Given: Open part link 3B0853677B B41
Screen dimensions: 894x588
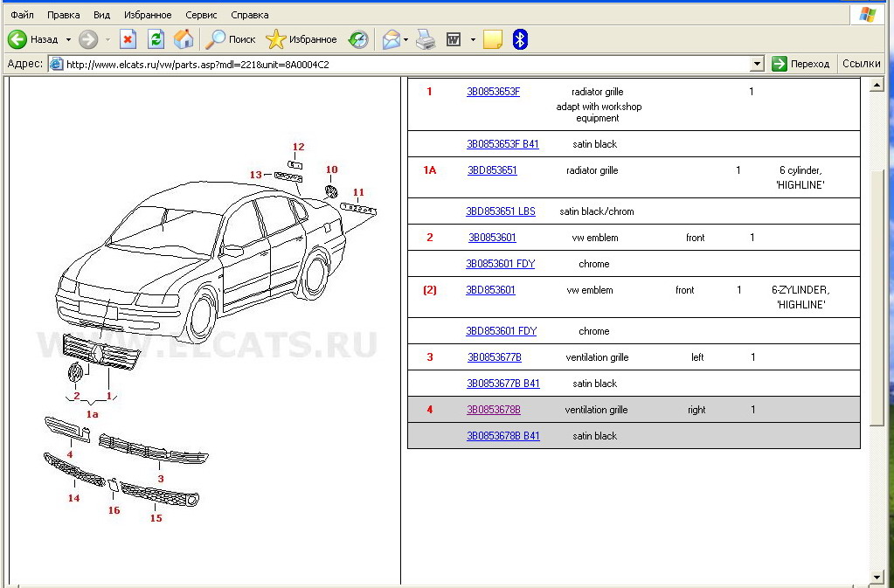Looking at the screenshot, I should 502,384.
